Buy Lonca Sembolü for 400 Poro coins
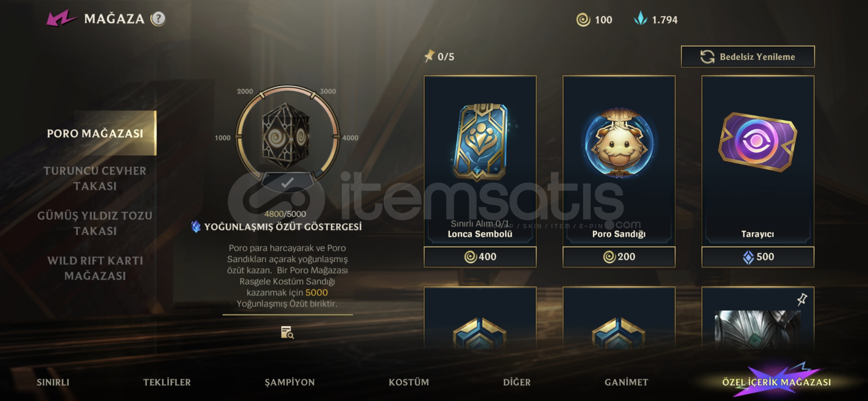Image resolution: width=868 pixels, height=401 pixels. click(480, 257)
